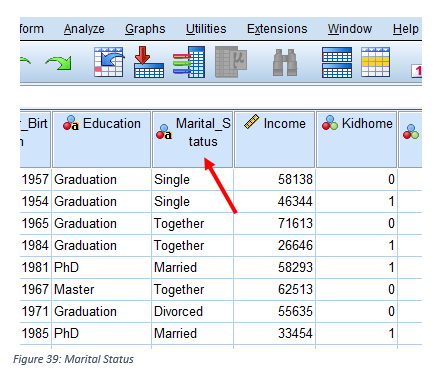Click the Divorced cell in Marital_Status
442x373 pixels.
(192, 311)
